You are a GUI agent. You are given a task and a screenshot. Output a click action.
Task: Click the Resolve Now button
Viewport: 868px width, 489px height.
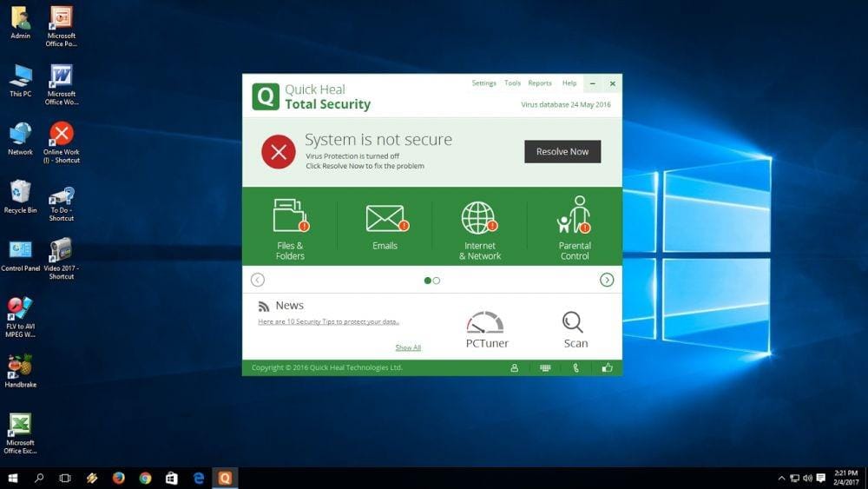pos(562,152)
